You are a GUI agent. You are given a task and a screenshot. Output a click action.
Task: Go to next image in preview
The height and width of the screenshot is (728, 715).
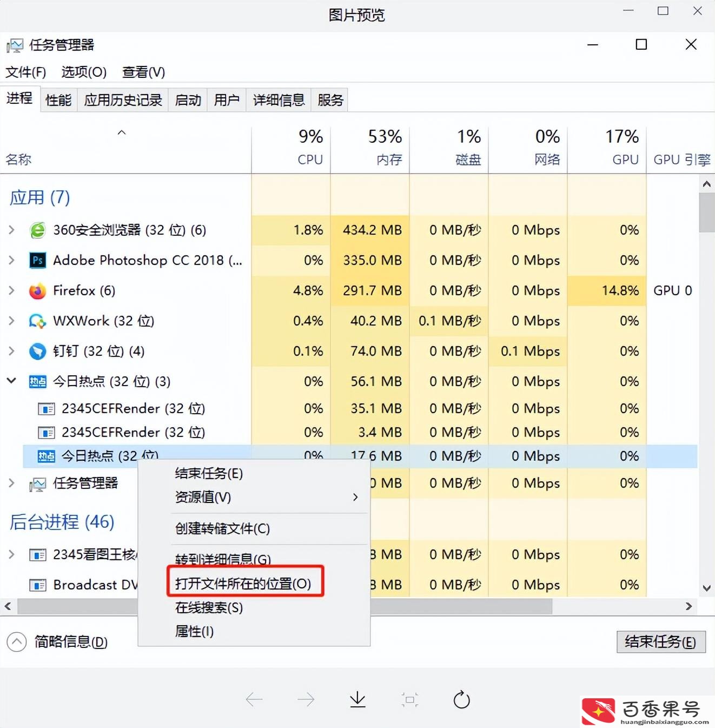pos(306,700)
